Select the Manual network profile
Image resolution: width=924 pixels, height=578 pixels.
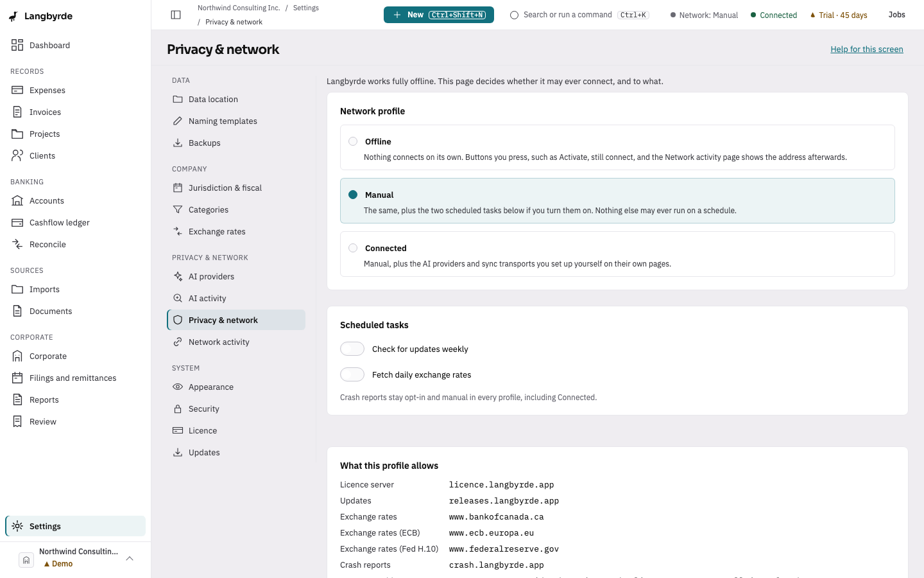(x=617, y=201)
